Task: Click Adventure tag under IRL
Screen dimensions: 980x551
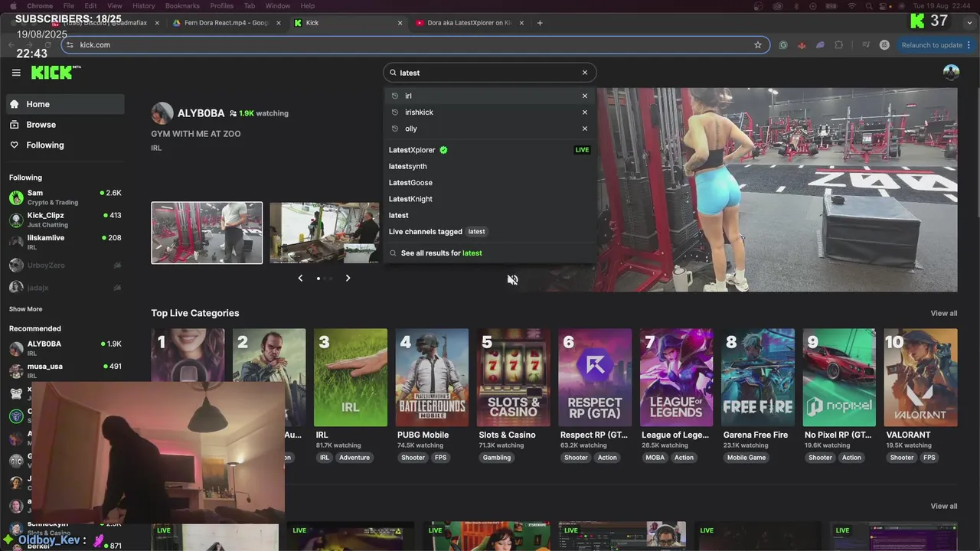Action: pos(354,458)
